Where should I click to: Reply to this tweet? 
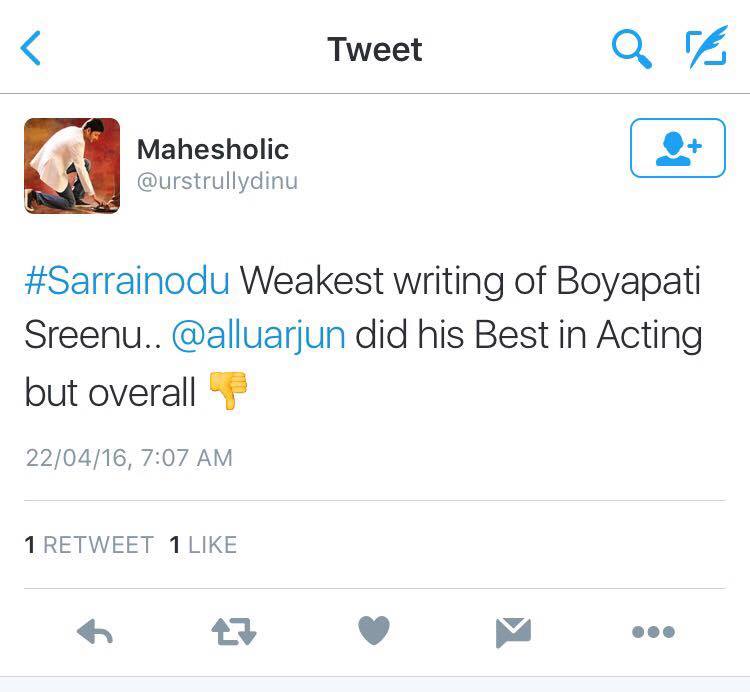pyautogui.click(x=95, y=631)
